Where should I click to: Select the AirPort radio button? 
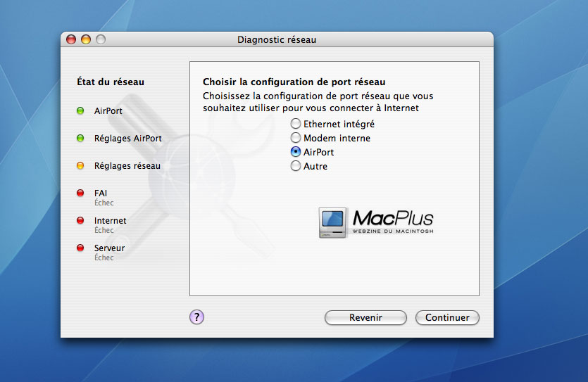(x=296, y=152)
